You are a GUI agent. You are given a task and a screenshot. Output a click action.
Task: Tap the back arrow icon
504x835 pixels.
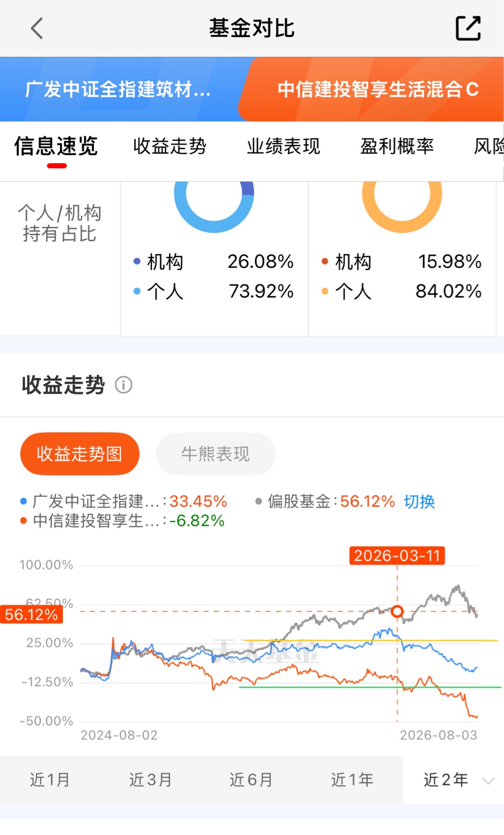(x=37, y=28)
